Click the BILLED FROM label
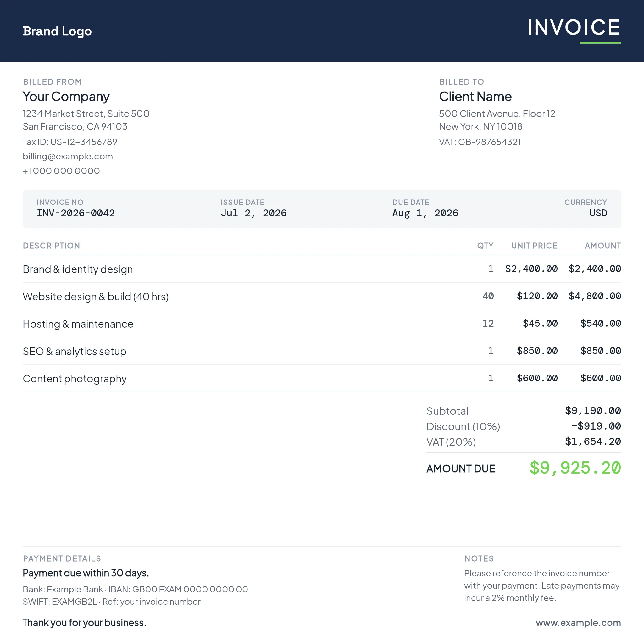The width and height of the screenshot is (644, 644). 52,82
